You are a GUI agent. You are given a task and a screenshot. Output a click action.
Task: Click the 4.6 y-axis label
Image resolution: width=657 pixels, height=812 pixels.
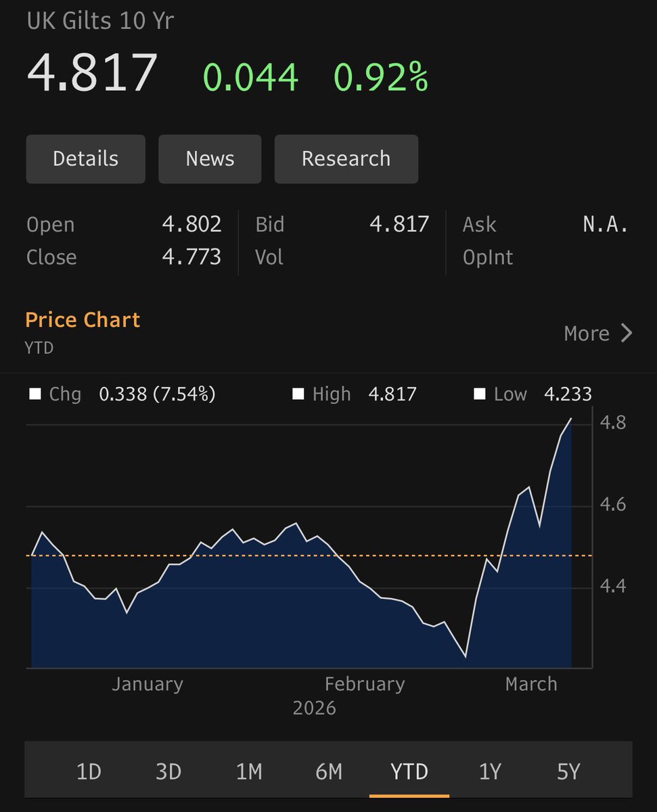click(613, 505)
